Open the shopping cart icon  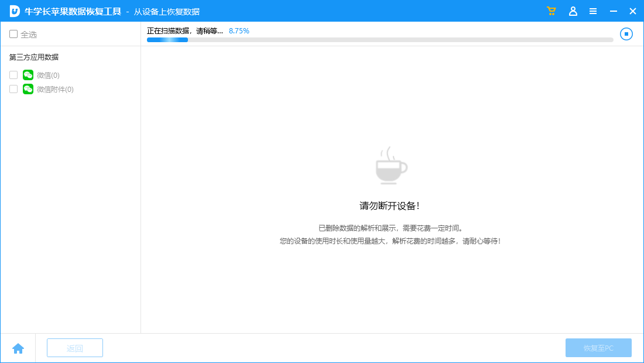click(551, 11)
